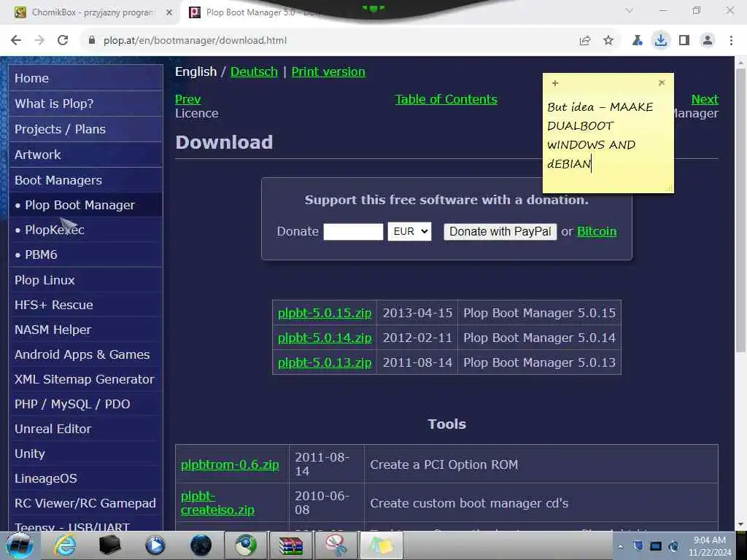Screen dimensions: 747x560
Task: Open Android Apps & Games sidebar item
Action: [x=86, y=354]
